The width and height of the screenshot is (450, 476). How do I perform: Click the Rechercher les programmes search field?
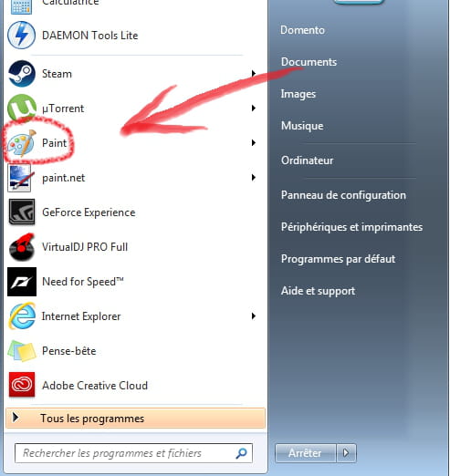point(133,453)
